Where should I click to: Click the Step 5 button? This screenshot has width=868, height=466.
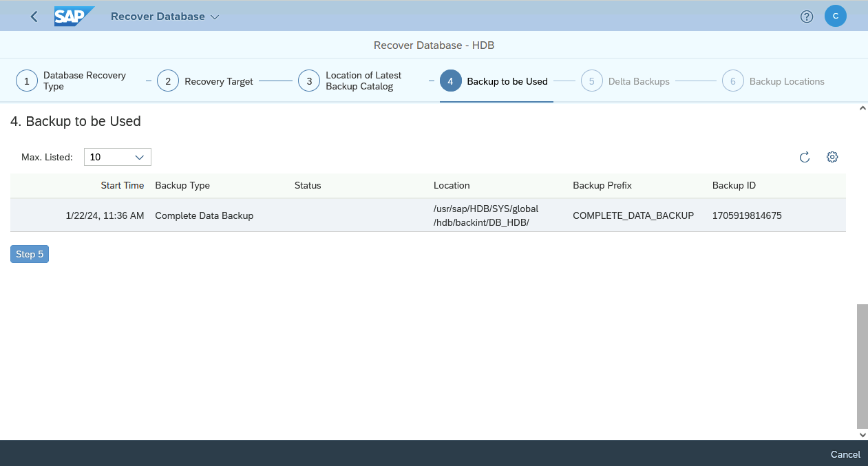click(x=30, y=254)
